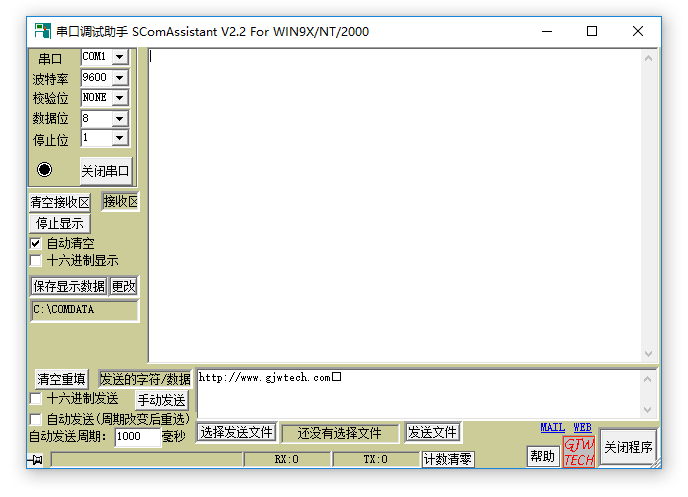This screenshot has width=688, height=497.
Task: Open the NONE parity dropdown
Action: pos(120,97)
